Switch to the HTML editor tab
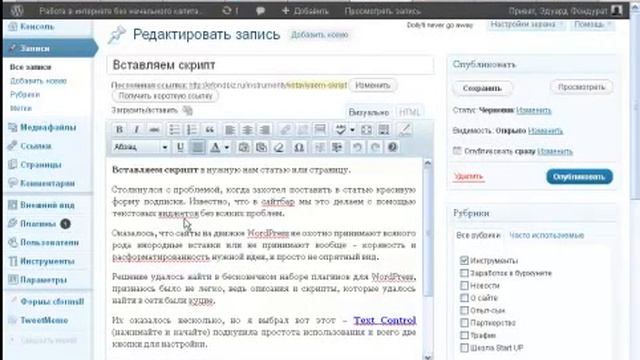This screenshot has height=360, width=640. point(409,112)
